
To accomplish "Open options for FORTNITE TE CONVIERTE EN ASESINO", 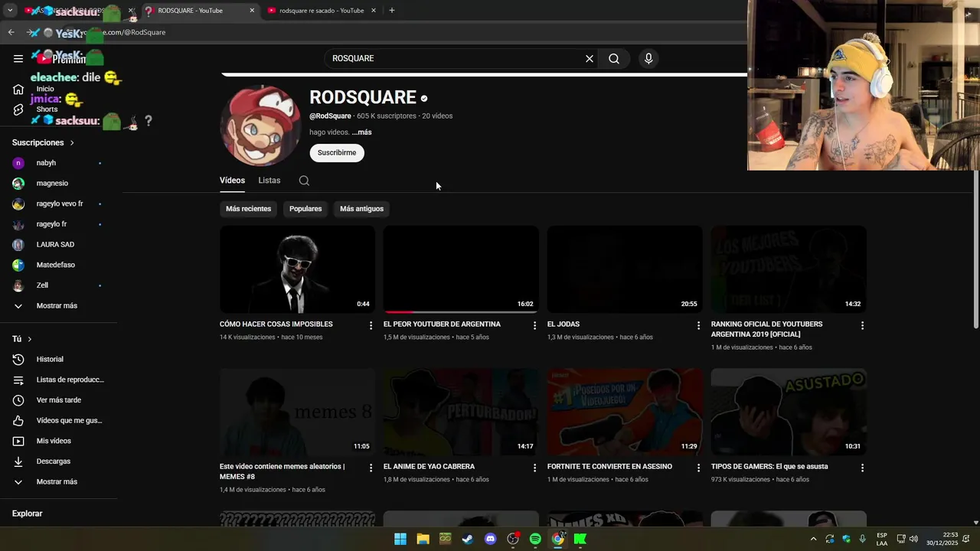I will click(698, 468).
